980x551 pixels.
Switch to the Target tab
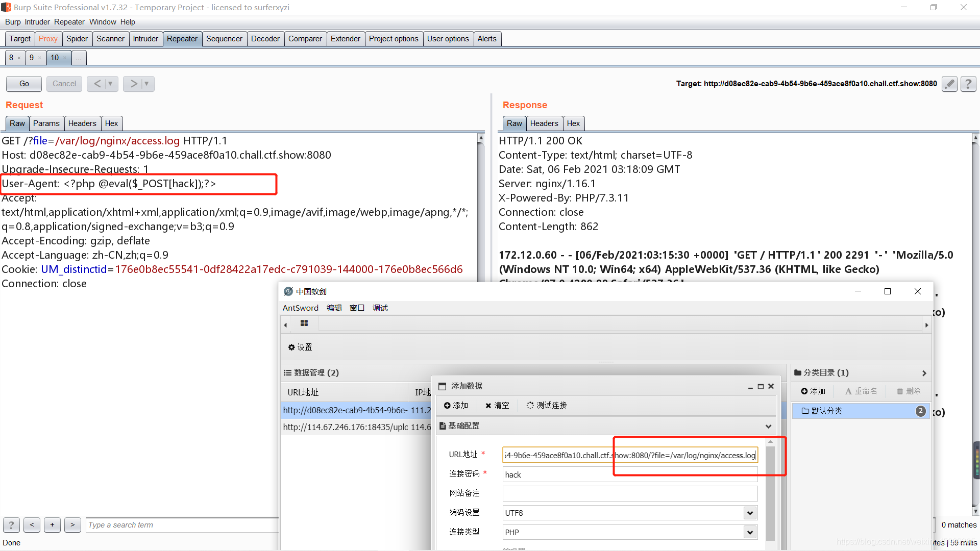20,39
